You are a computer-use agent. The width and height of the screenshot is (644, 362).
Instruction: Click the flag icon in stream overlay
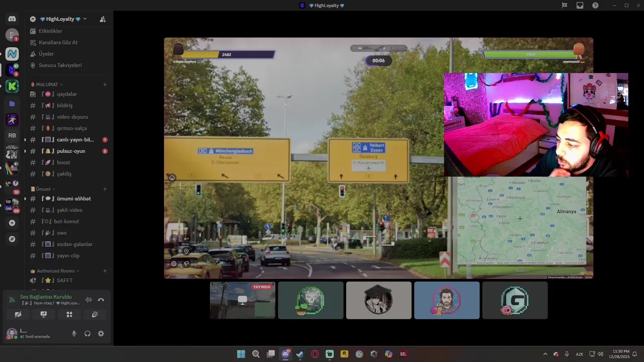pyautogui.click(x=186, y=263)
